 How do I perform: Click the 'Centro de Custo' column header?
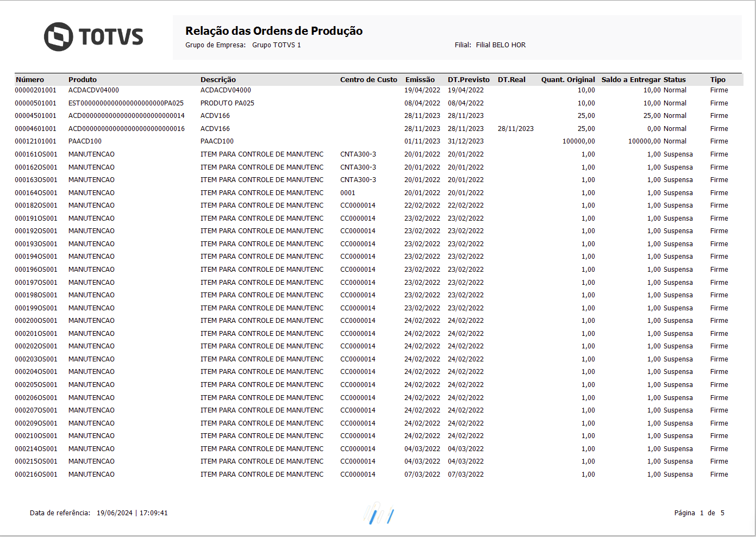tap(368, 80)
